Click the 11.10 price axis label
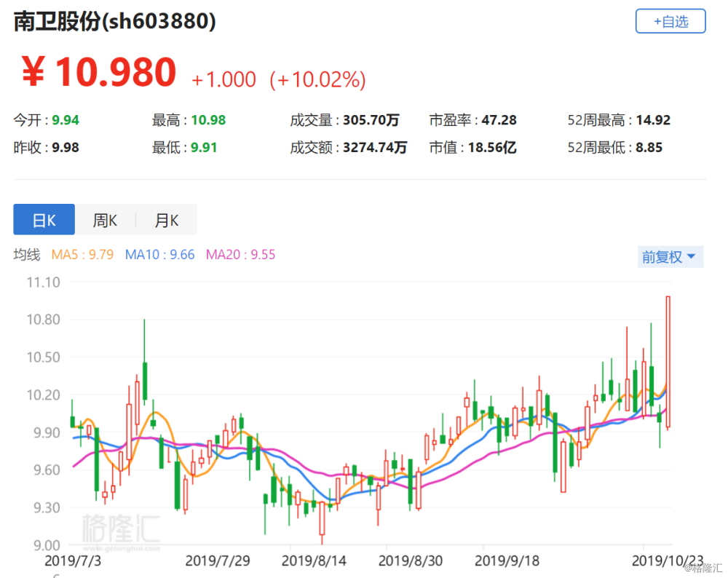 [x=43, y=282]
